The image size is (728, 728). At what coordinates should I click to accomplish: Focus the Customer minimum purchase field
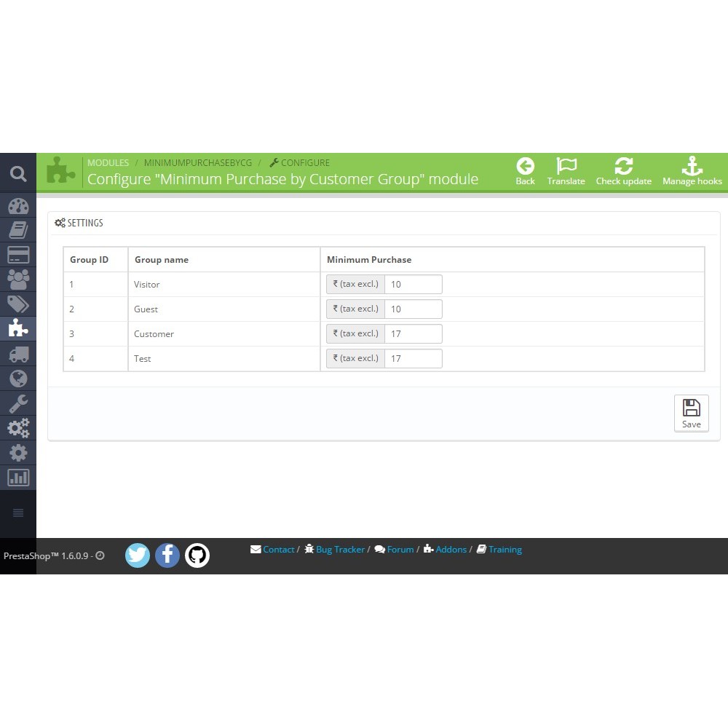414,333
